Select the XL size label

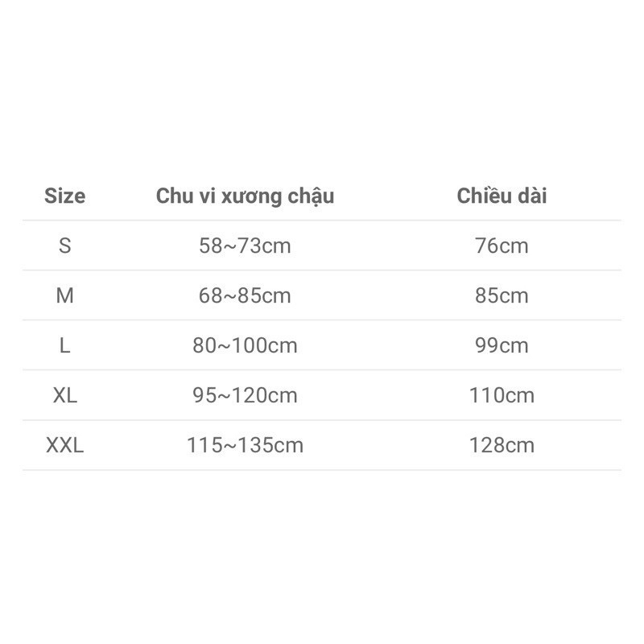point(65,395)
